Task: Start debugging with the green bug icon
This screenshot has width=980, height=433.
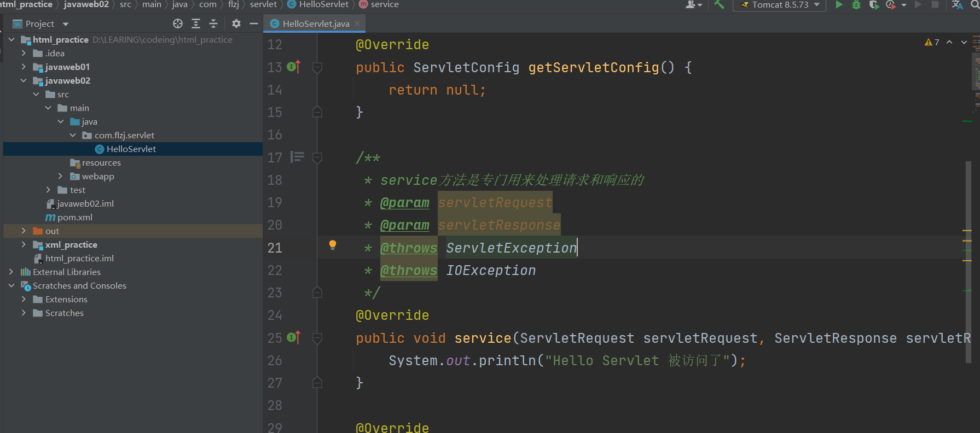Action: pyautogui.click(x=856, y=5)
